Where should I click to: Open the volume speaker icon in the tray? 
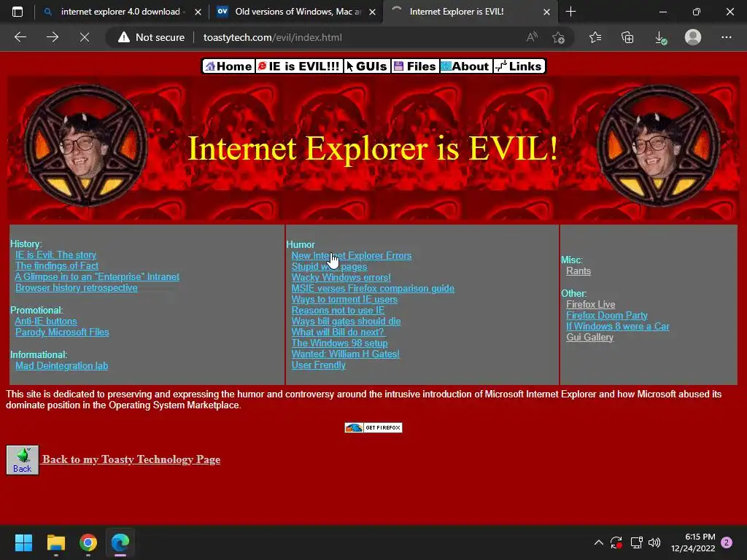[x=654, y=542]
